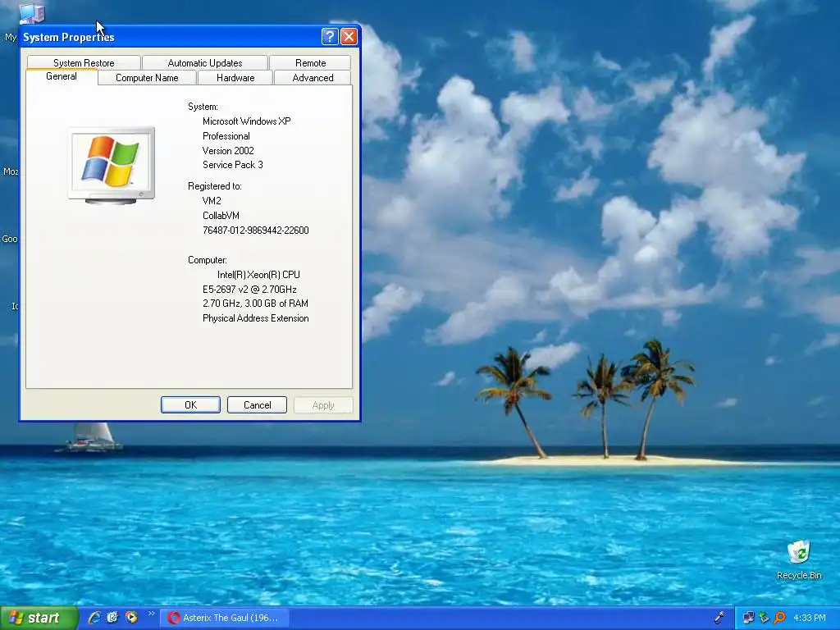The image size is (840, 630).
Task: Click Cancel in System Properties
Action: pos(257,405)
